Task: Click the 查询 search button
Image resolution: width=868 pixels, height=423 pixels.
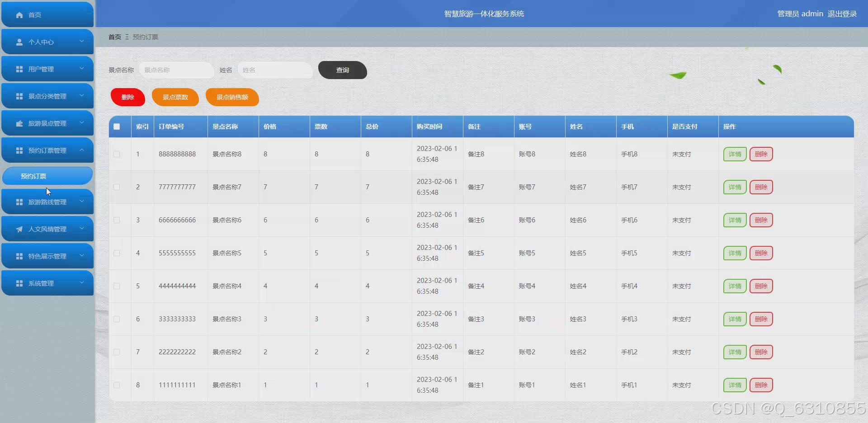Action: pos(343,70)
